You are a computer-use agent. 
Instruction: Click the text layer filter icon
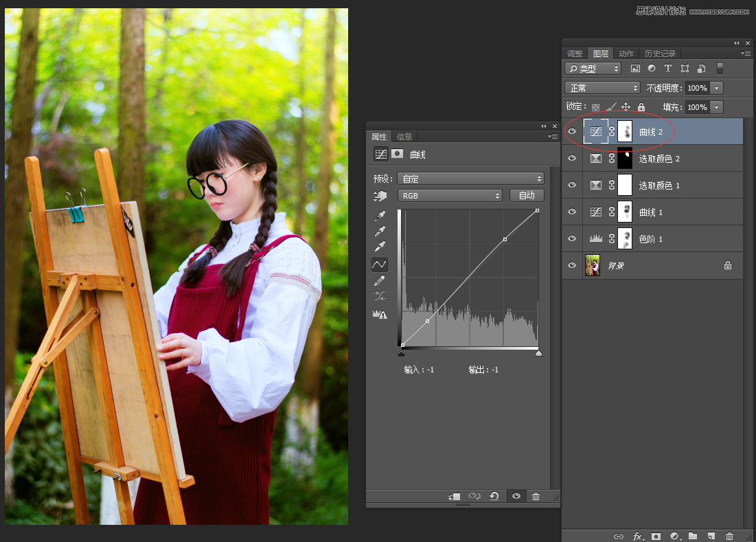point(668,69)
